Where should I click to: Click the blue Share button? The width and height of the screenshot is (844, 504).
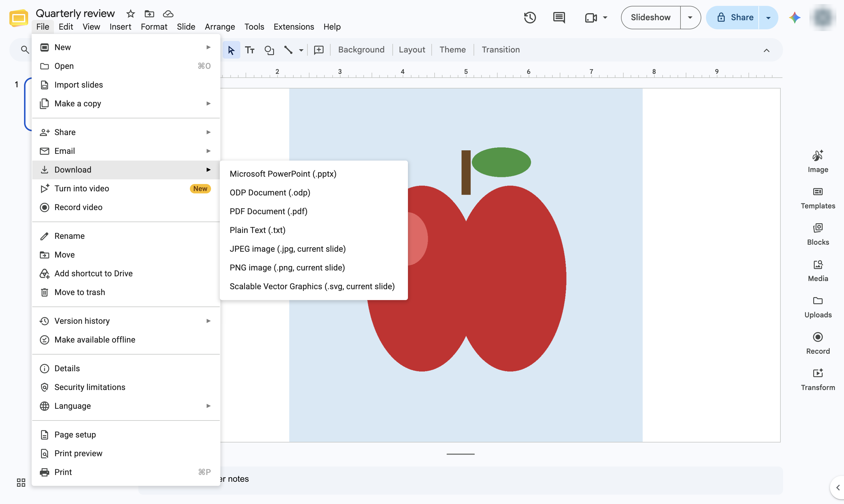(733, 17)
